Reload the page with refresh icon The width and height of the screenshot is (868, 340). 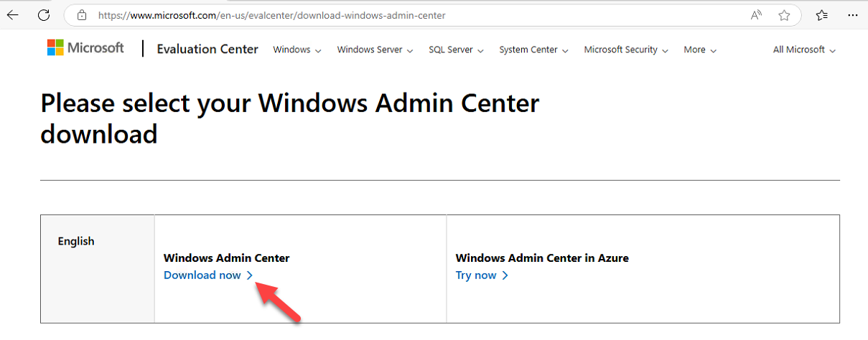point(44,14)
